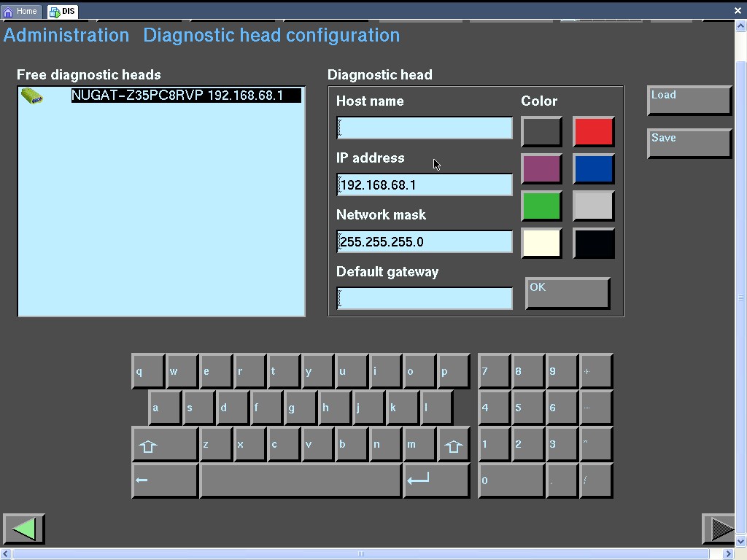Select the blue color swatch
747x560 pixels.
tap(594, 169)
